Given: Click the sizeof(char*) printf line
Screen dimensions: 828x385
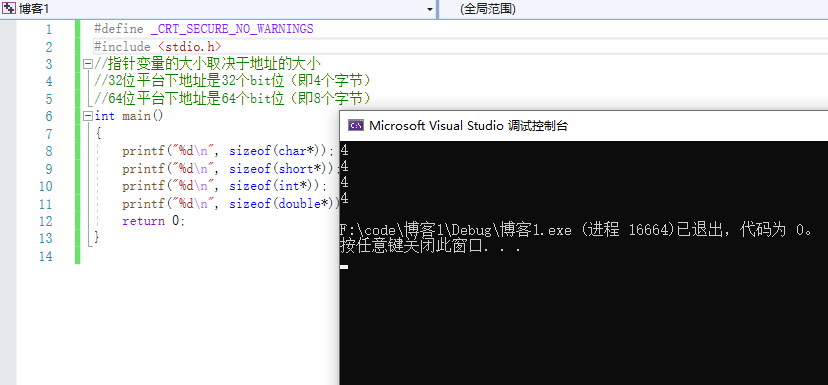Looking at the screenshot, I should pyautogui.click(x=228, y=151).
